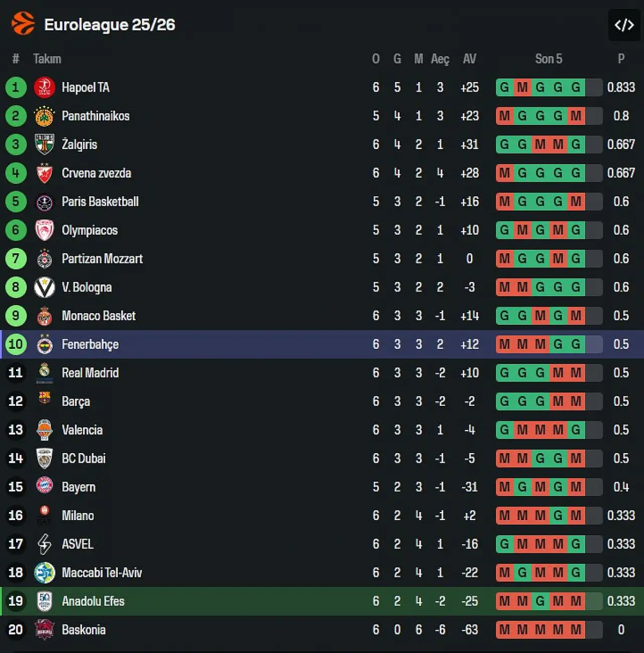This screenshot has height=653, width=644.
Task: Click the Anadolu Efes team logo
Action: [44, 601]
